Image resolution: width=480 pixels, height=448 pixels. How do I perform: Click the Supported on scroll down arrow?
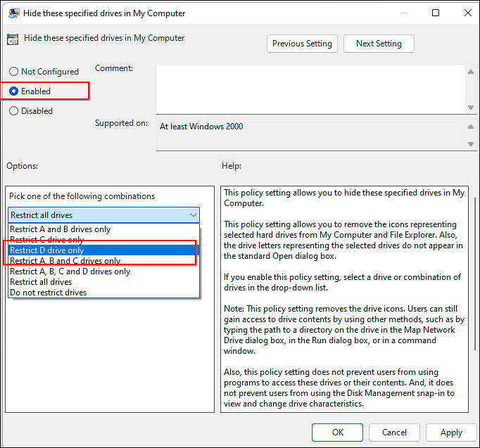pos(471,143)
